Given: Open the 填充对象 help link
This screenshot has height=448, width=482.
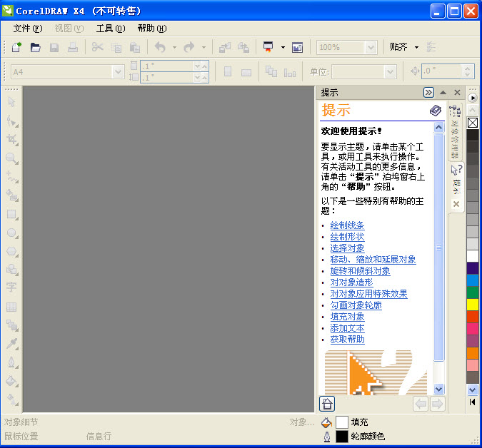Looking at the screenshot, I should 347,317.
